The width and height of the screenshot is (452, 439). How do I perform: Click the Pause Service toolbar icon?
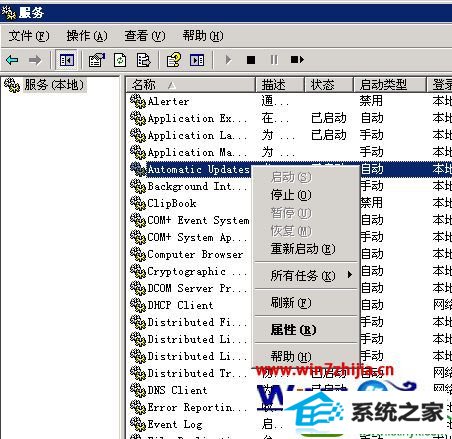[274, 60]
